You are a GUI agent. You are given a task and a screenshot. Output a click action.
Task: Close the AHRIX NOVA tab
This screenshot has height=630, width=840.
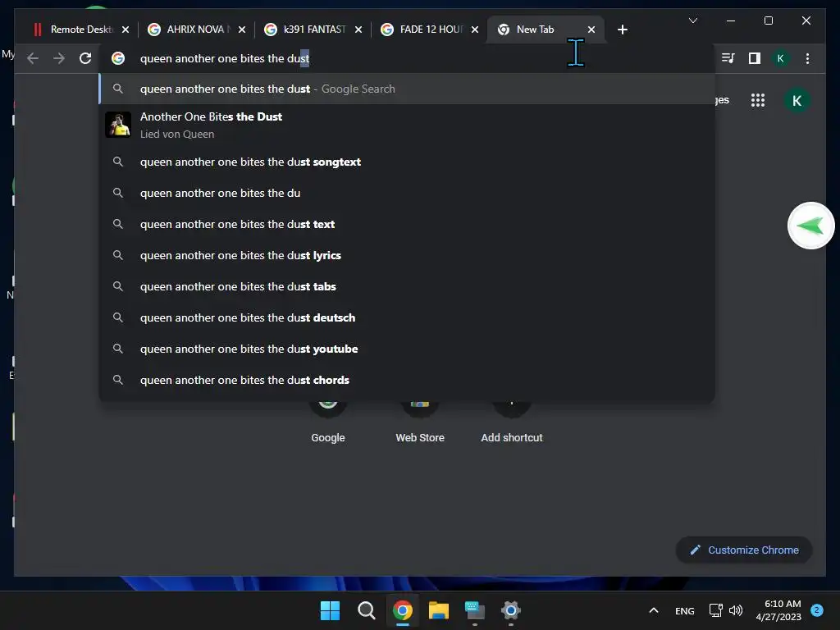click(242, 30)
